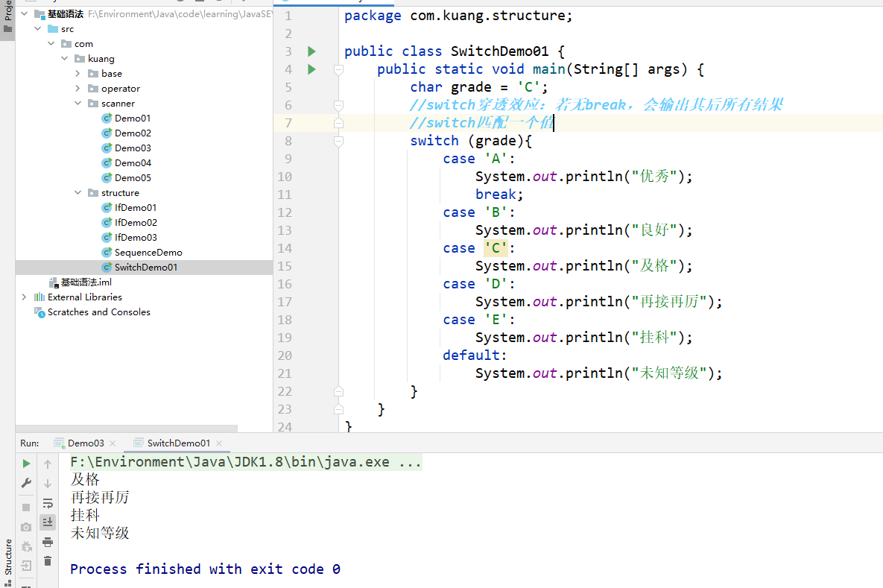This screenshot has width=883, height=588.
Task: Close the Demo03 run tab
Action: point(113,444)
